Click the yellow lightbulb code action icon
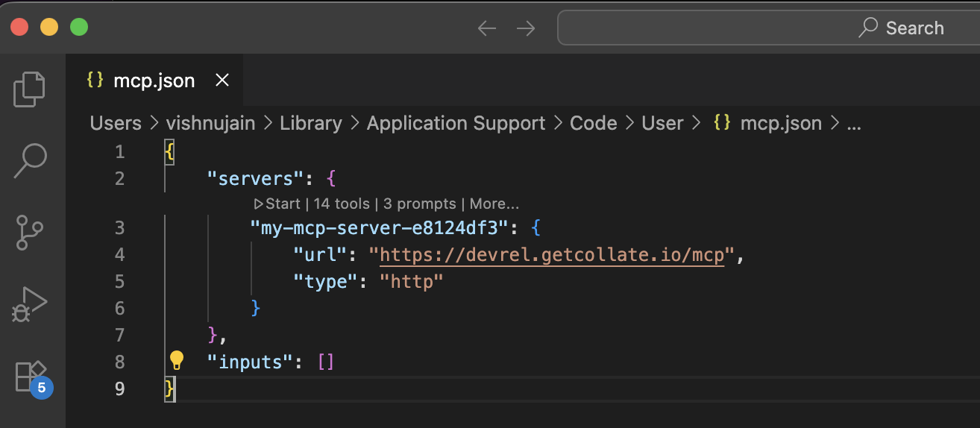The width and height of the screenshot is (980, 428). point(176,361)
